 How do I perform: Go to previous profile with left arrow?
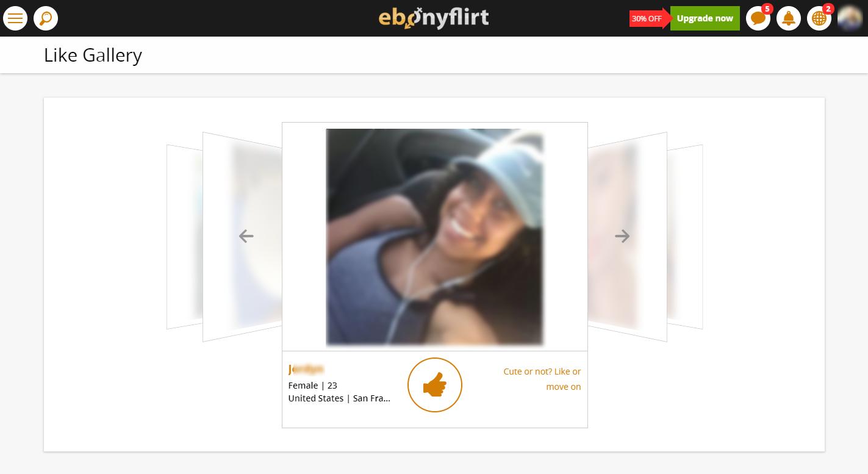246,236
